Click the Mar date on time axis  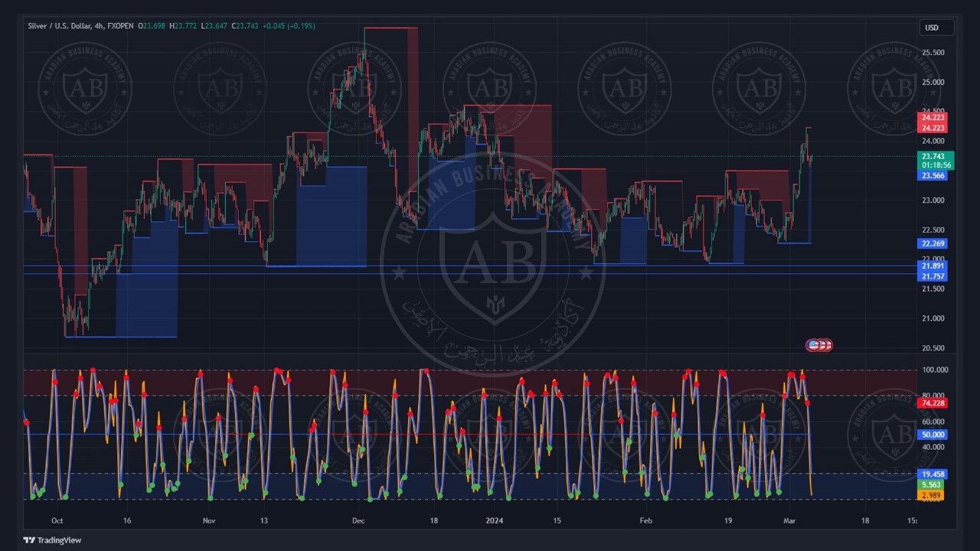[789, 520]
